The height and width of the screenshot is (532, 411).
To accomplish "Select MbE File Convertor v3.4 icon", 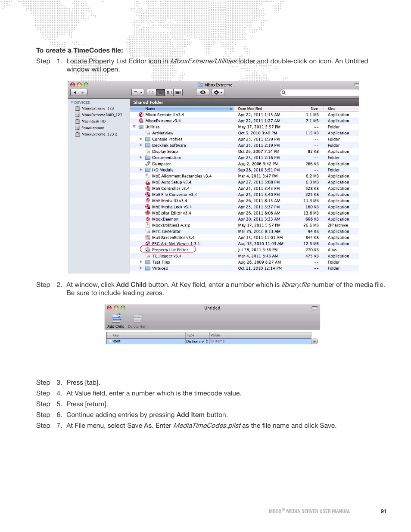I will (x=148, y=195).
